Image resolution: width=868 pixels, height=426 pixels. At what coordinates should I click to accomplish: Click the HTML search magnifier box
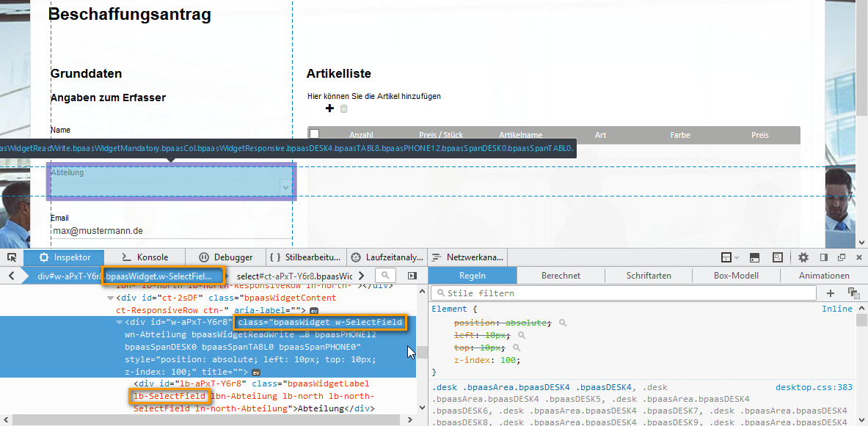click(x=386, y=276)
